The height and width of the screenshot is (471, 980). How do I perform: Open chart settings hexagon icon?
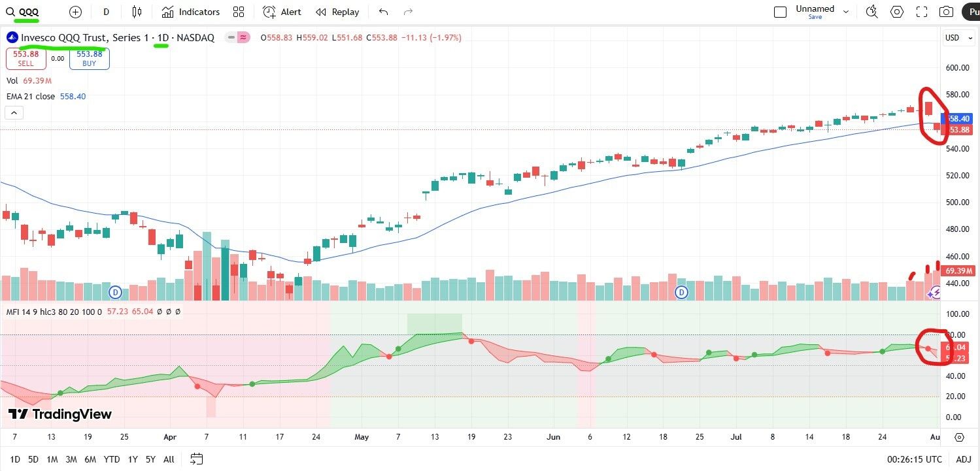[x=897, y=12]
